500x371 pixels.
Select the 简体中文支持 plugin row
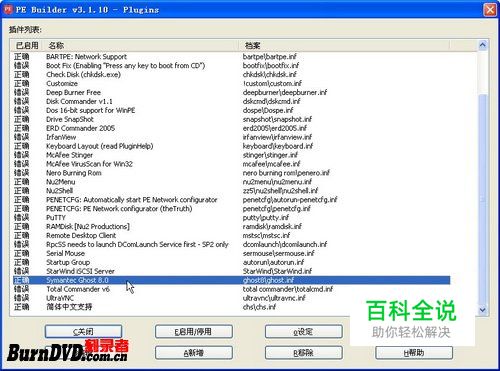click(x=232, y=307)
